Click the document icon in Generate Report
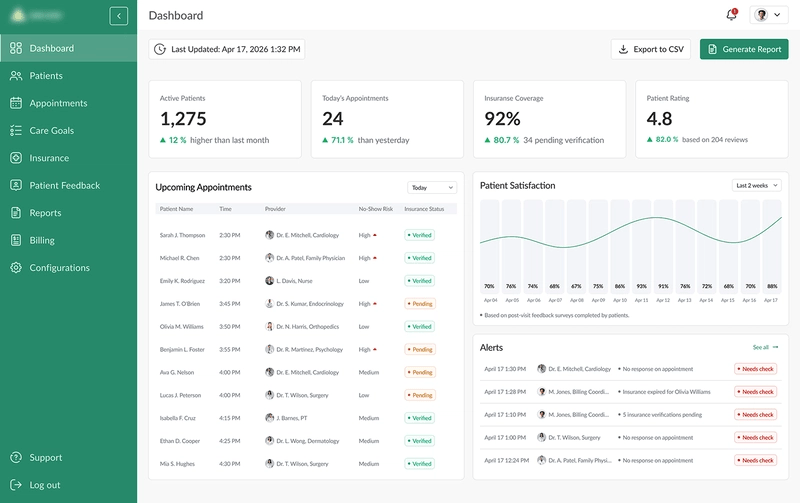 [712, 49]
